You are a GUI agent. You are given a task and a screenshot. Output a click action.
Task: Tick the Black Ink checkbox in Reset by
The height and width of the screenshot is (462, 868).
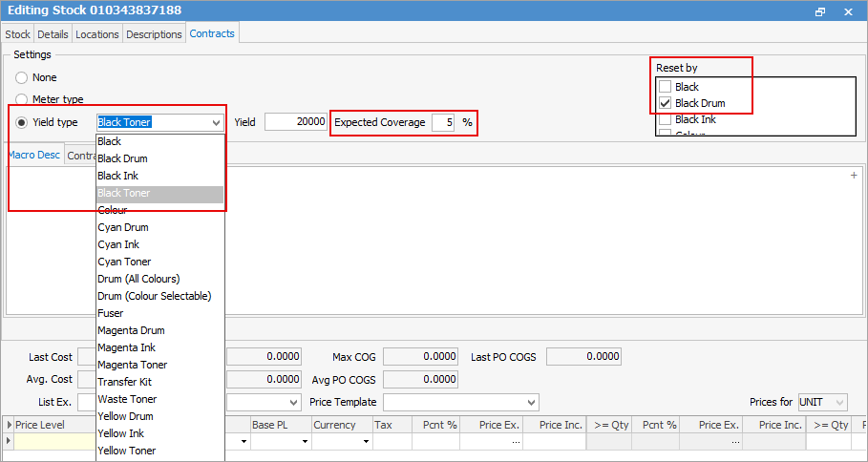tap(665, 119)
